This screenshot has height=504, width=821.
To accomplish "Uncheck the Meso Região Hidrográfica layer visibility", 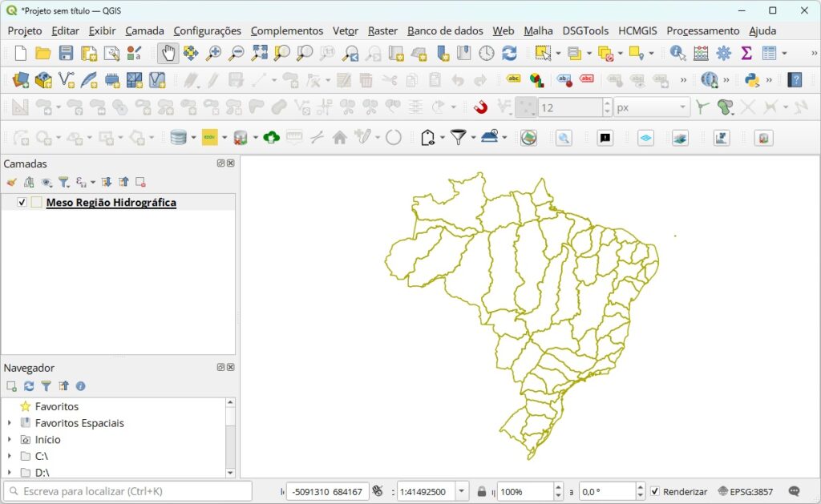I will (22, 202).
